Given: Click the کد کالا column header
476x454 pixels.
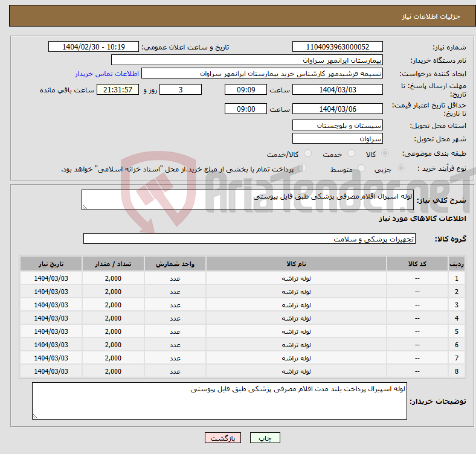Looking at the screenshot, I should [x=417, y=264].
